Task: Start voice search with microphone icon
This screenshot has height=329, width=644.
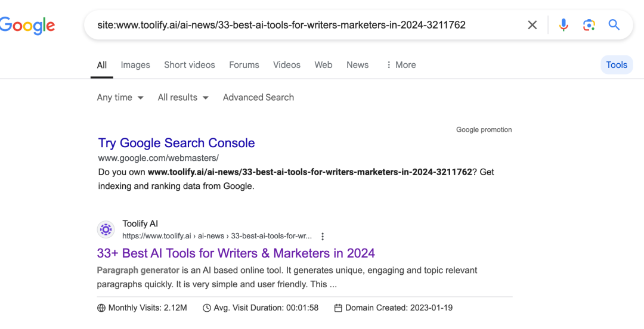Action: [x=563, y=25]
